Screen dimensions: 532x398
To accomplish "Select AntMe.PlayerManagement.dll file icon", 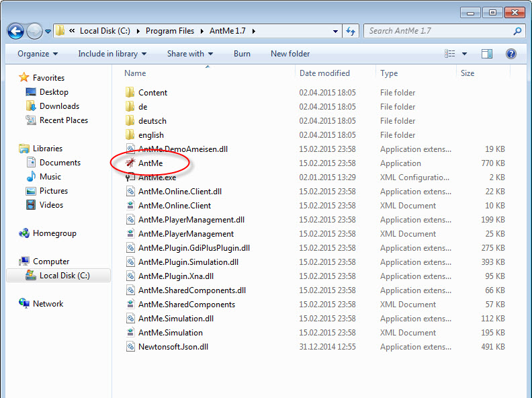I will pos(130,220).
